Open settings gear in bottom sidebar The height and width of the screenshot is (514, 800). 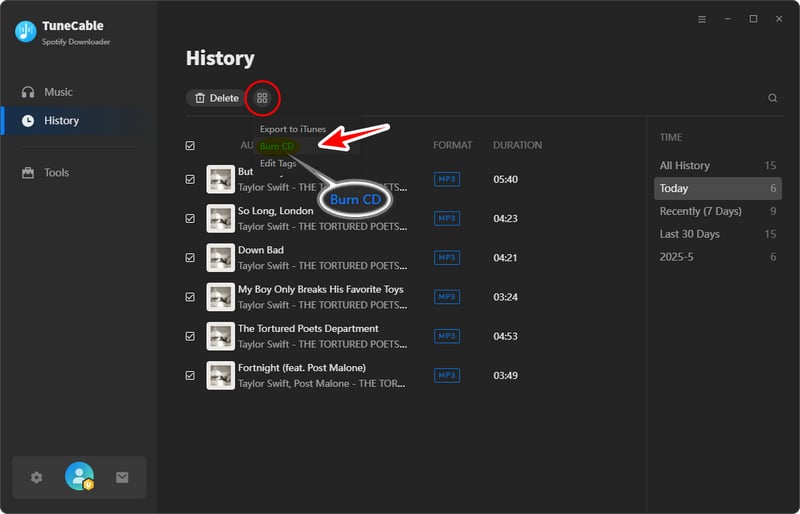37,478
